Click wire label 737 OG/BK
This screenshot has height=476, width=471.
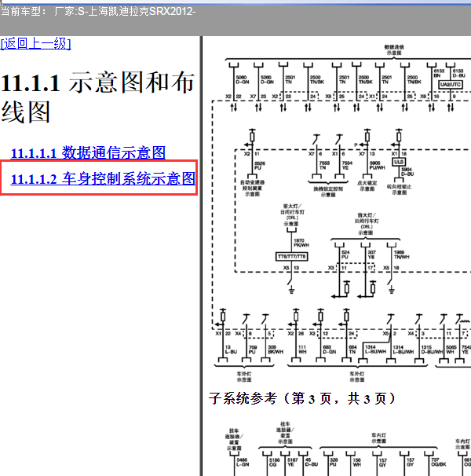439,462
